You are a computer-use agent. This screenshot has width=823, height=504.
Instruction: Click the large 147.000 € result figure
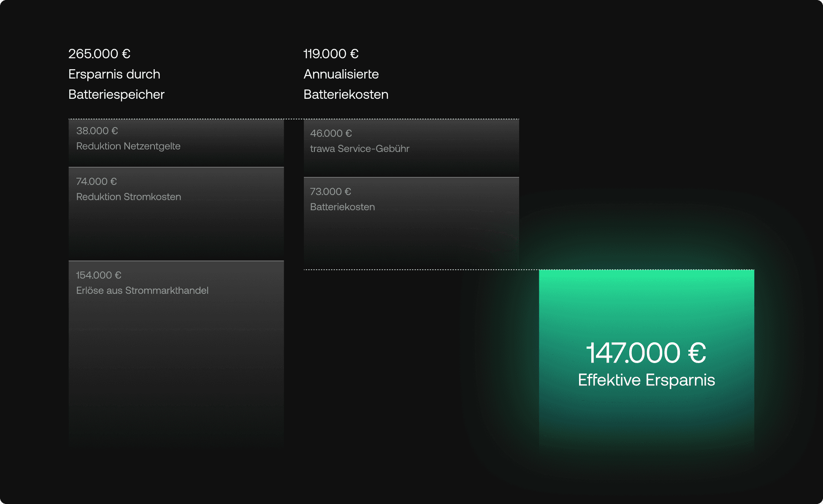[646, 353]
